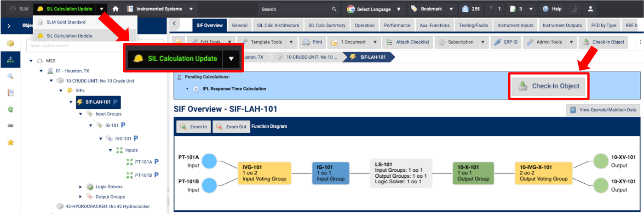644x214 pixels.
Task: Click the Zoom Out diagram button
Action: 230,127
